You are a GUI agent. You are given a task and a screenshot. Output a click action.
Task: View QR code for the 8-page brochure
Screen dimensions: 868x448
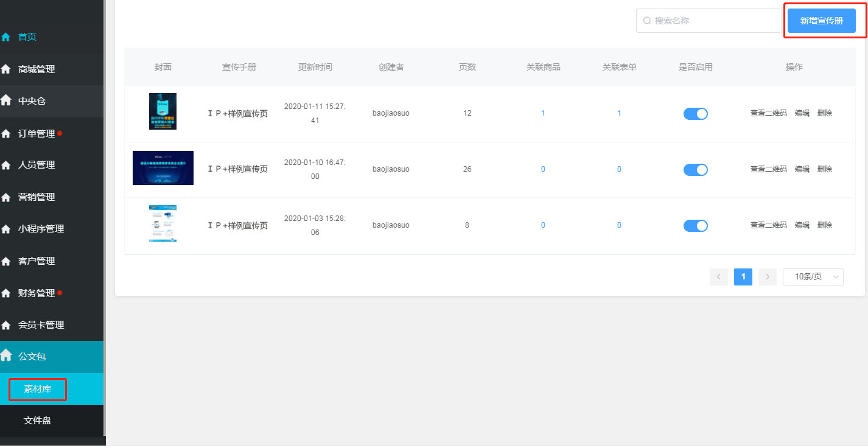[768, 225]
